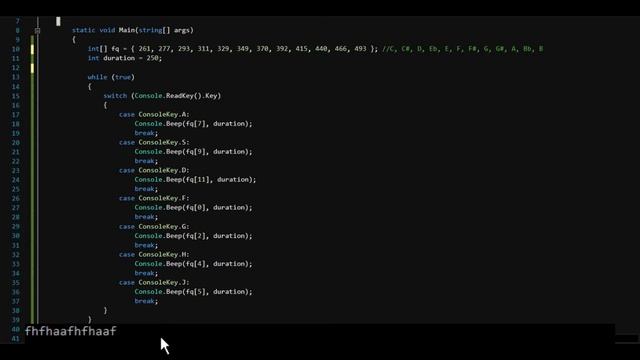Click the 'break;' on line 34
The height and width of the screenshot is (360, 640).
point(146,273)
